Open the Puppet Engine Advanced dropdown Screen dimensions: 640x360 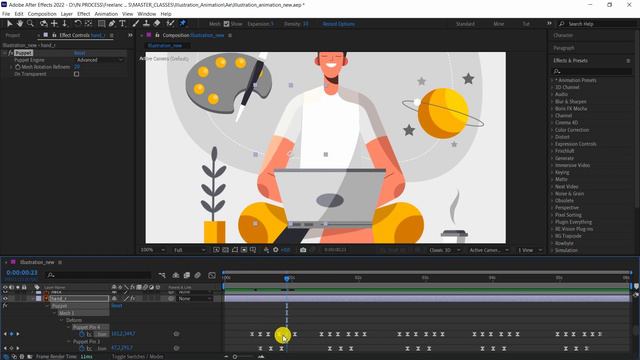tap(100, 60)
